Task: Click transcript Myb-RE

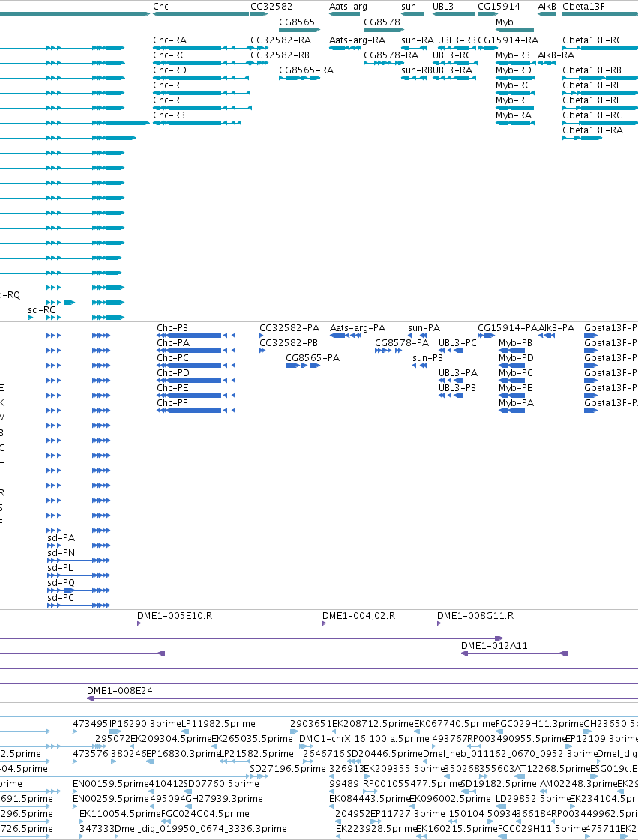Action: tap(513, 100)
